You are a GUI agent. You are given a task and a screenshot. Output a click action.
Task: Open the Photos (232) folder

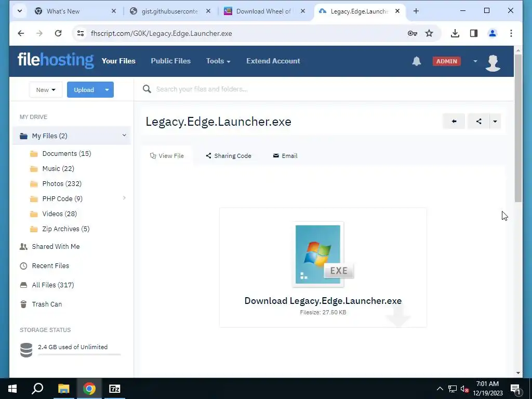pyautogui.click(x=62, y=183)
